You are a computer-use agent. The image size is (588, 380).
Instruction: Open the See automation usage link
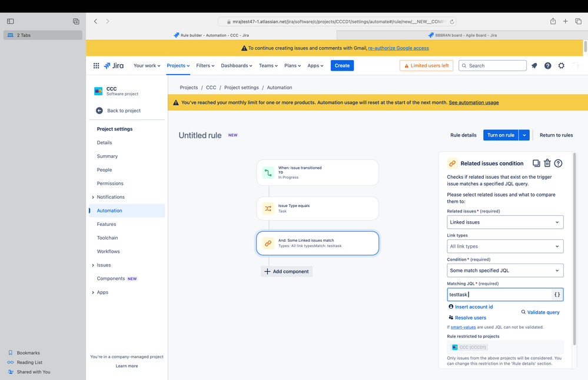[474, 102]
